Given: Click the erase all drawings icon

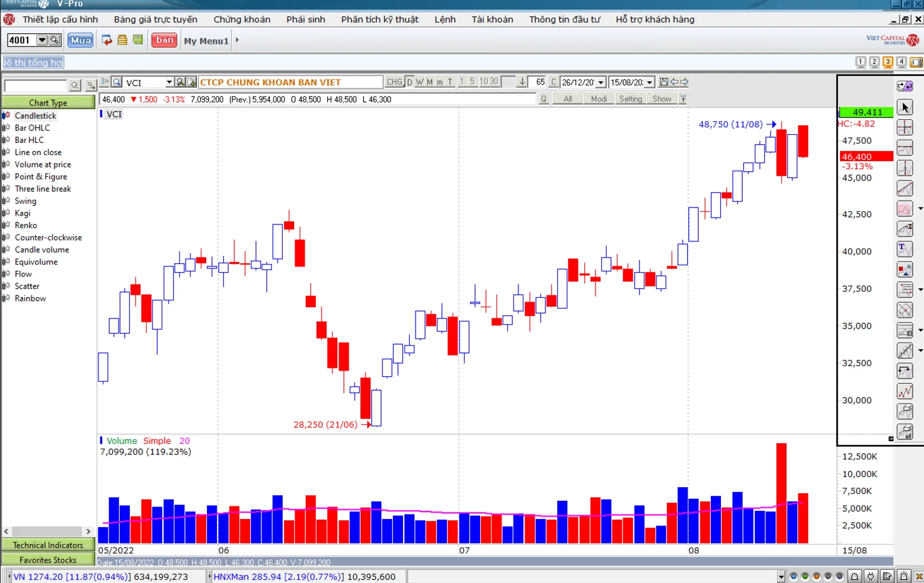Looking at the screenshot, I should click(x=905, y=432).
